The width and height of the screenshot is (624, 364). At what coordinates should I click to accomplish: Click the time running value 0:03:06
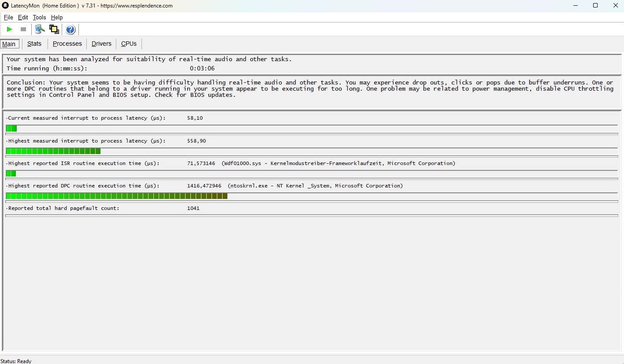202,68
